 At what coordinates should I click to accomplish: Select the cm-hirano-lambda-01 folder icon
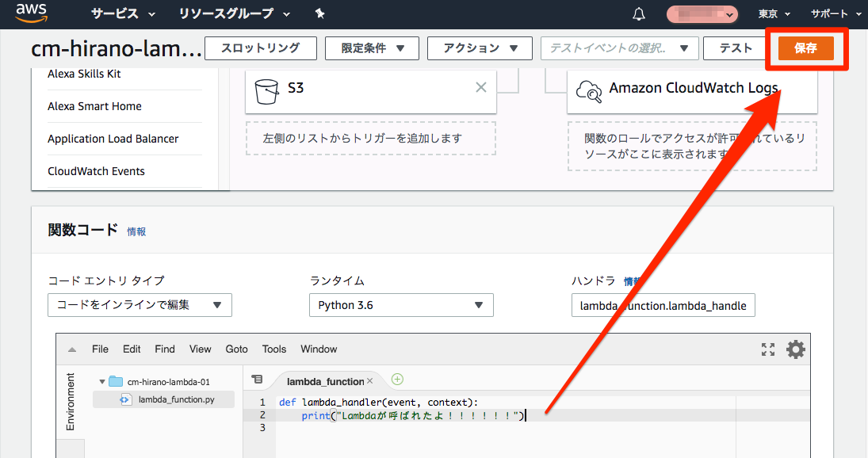[x=116, y=382]
